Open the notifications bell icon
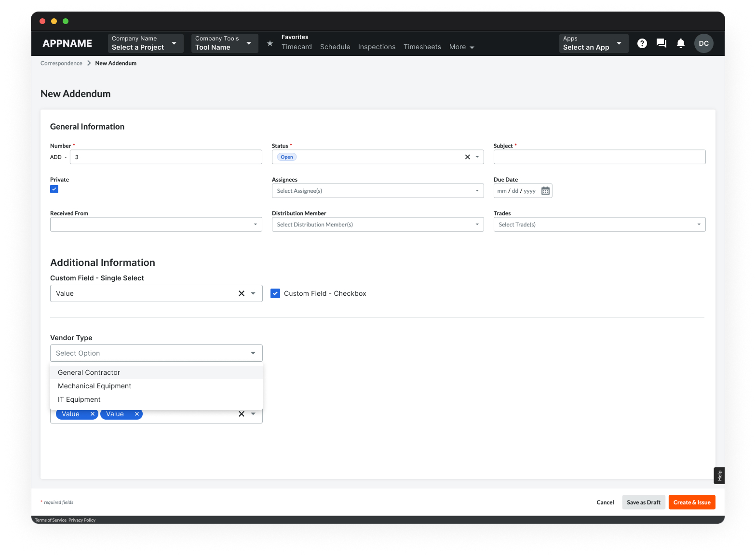The image size is (756, 555). [680, 43]
